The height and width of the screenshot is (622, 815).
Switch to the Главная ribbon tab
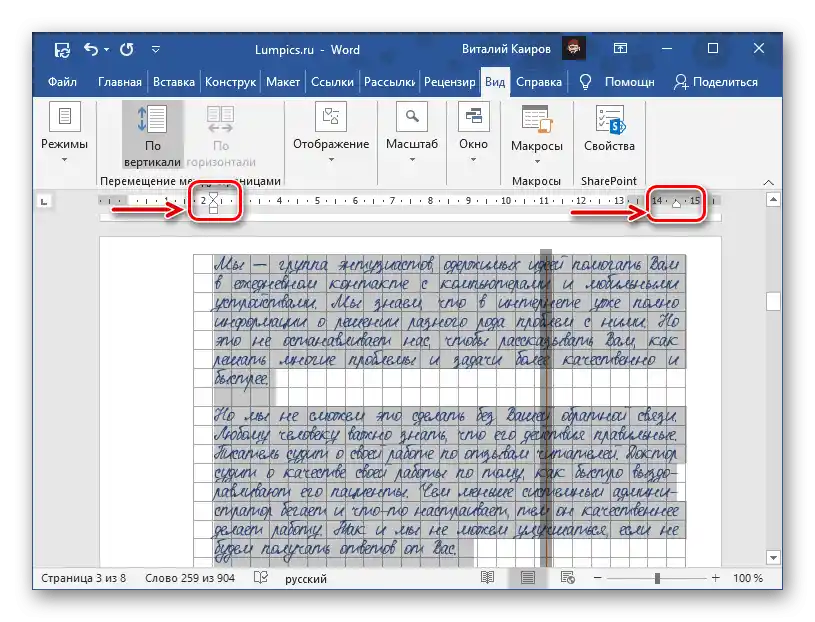coord(120,82)
